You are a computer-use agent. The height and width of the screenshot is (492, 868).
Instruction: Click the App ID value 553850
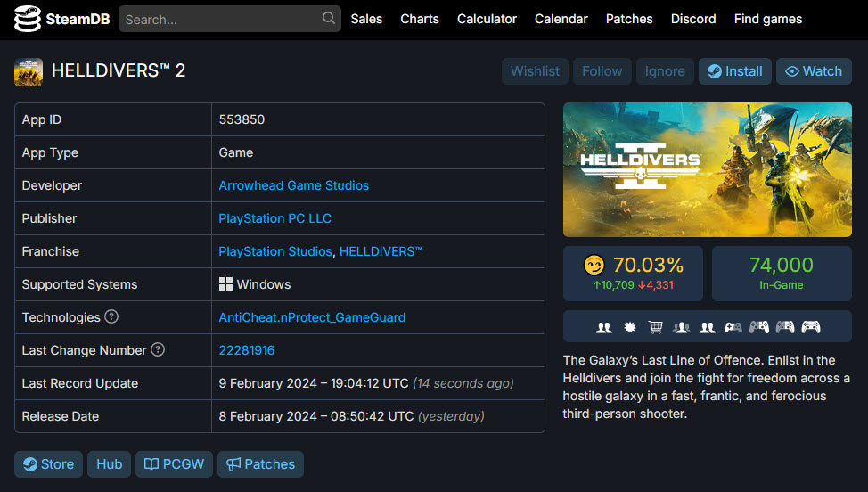[242, 119]
